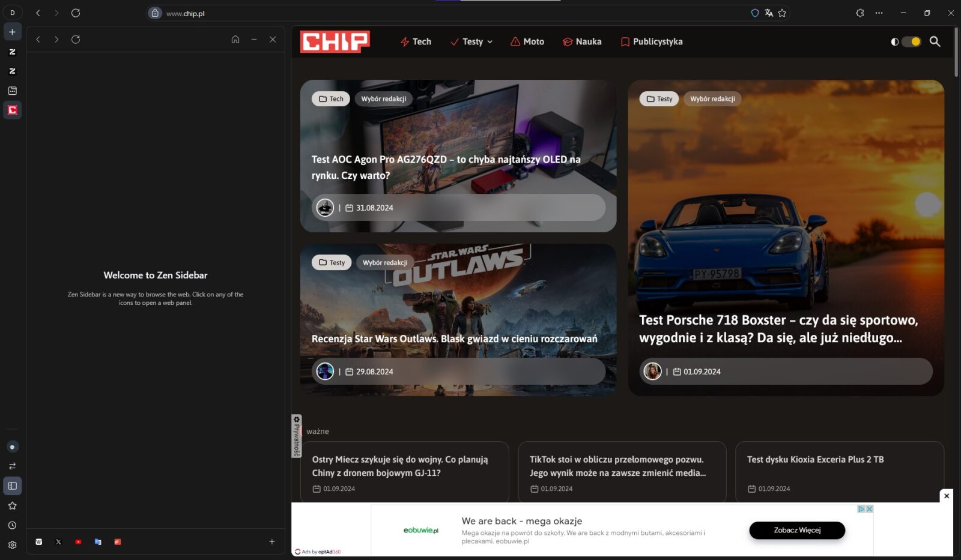961x560 pixels.
Task: Toggle the Zen sidebar panel icon
Action: [12, 486]
